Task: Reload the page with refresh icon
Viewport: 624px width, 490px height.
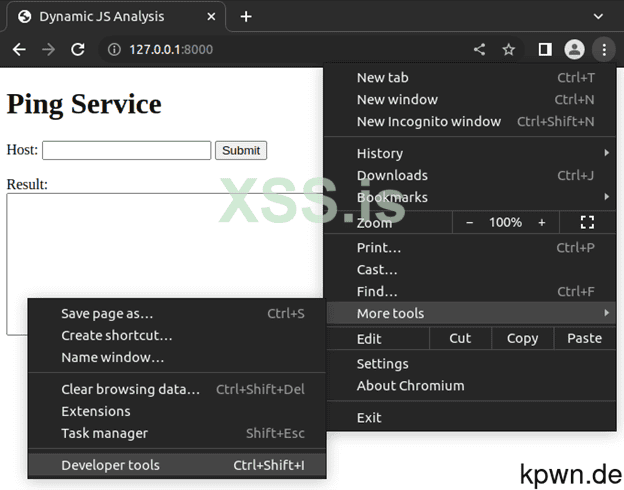Action: coord(78,50)
